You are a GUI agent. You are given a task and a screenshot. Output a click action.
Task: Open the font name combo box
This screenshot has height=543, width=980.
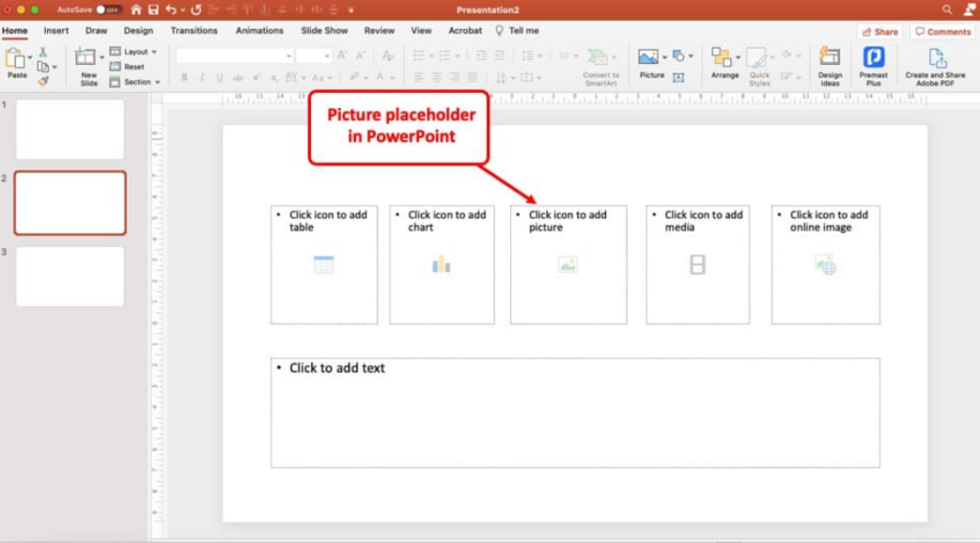(x=234, y=56)
